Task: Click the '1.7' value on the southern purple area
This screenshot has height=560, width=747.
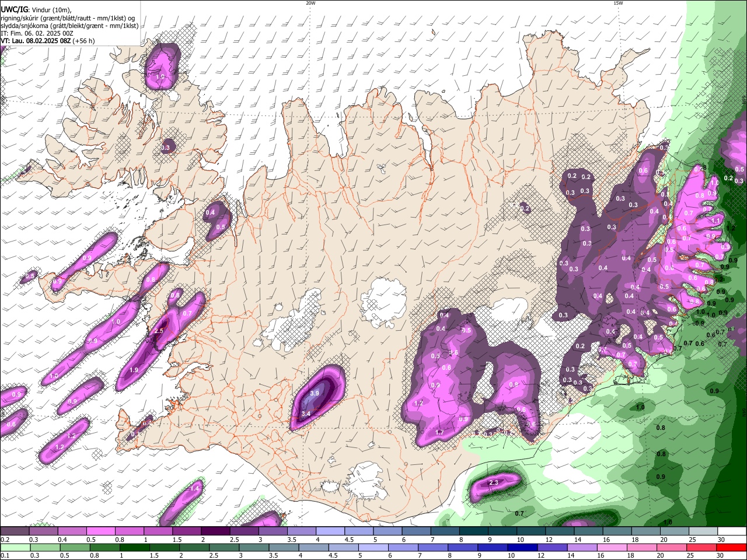Action: point(439,433)
